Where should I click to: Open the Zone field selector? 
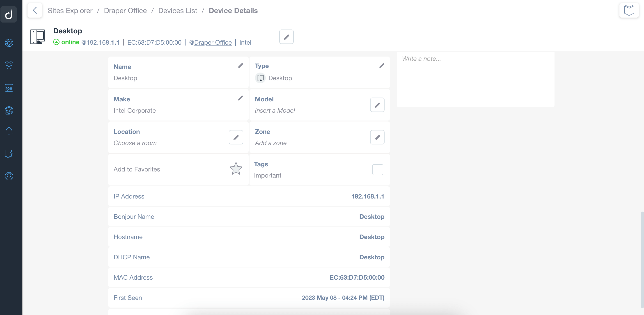point(377,137)
